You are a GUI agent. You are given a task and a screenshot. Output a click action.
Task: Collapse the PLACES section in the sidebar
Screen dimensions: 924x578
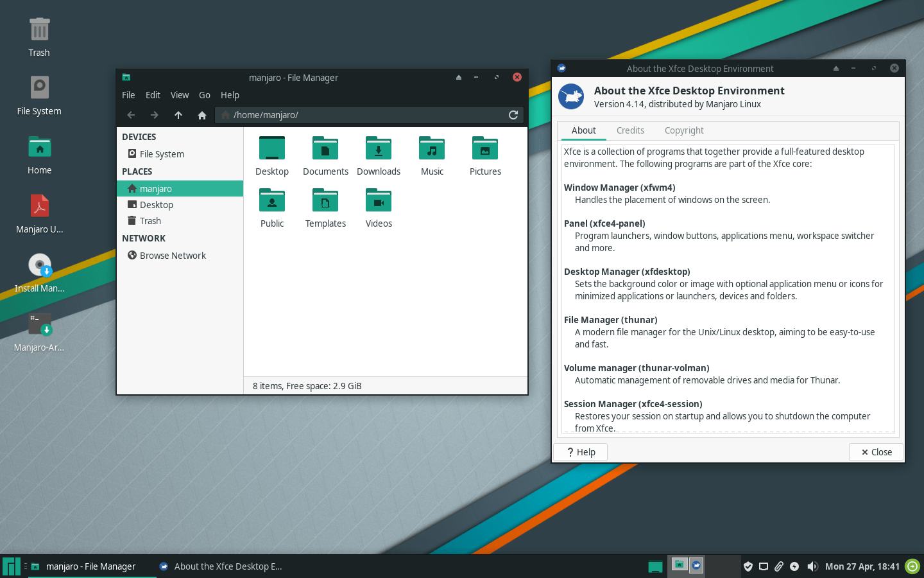tap(137, 171)
